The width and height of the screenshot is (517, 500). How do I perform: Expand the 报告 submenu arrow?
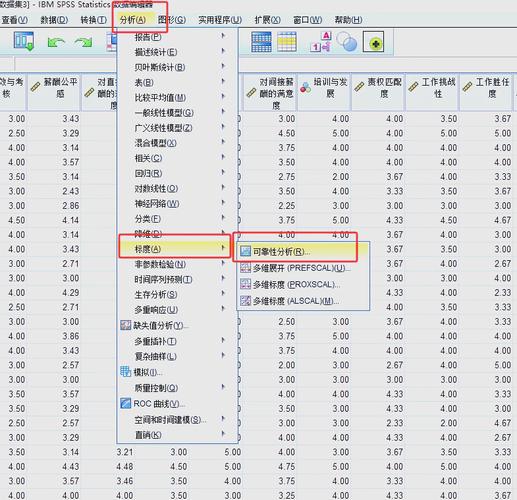coord(223,36)
